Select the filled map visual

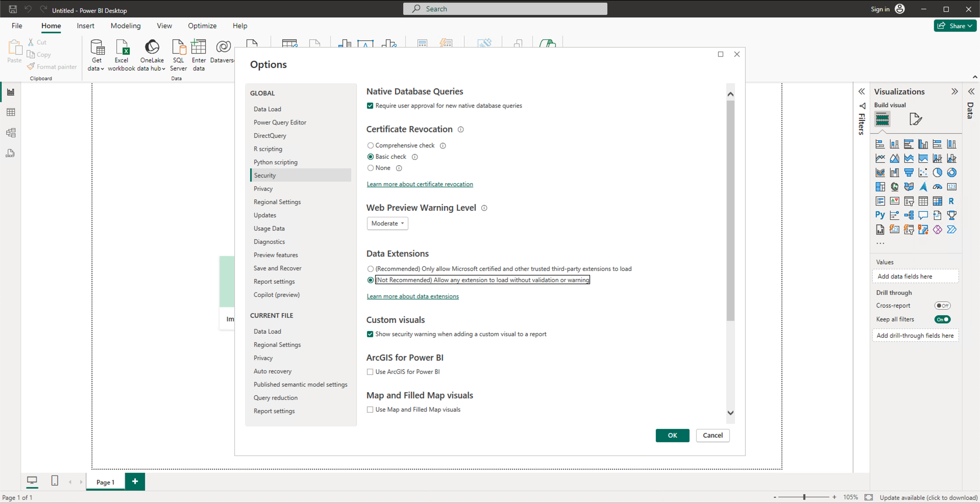pyautogui.click(x=909, y=187)
